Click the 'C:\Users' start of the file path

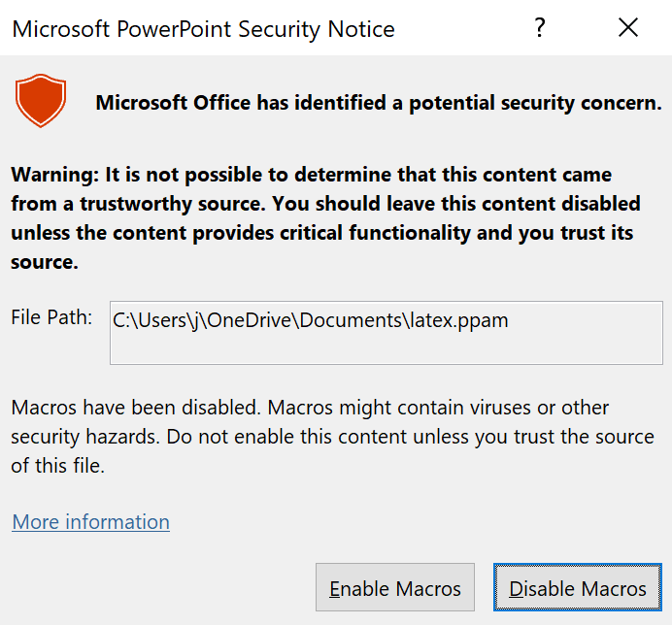[146, 319]
